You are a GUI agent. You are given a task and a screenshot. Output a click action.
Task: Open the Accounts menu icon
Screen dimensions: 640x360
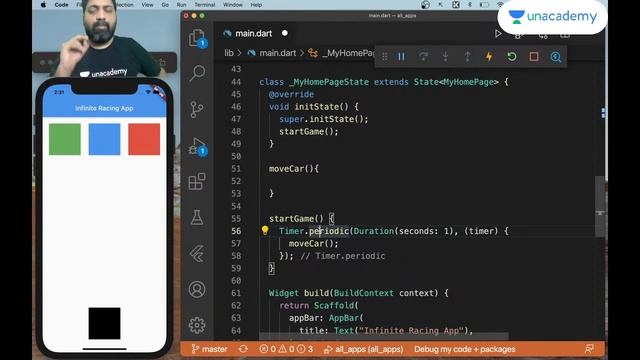tap(197, 289)
